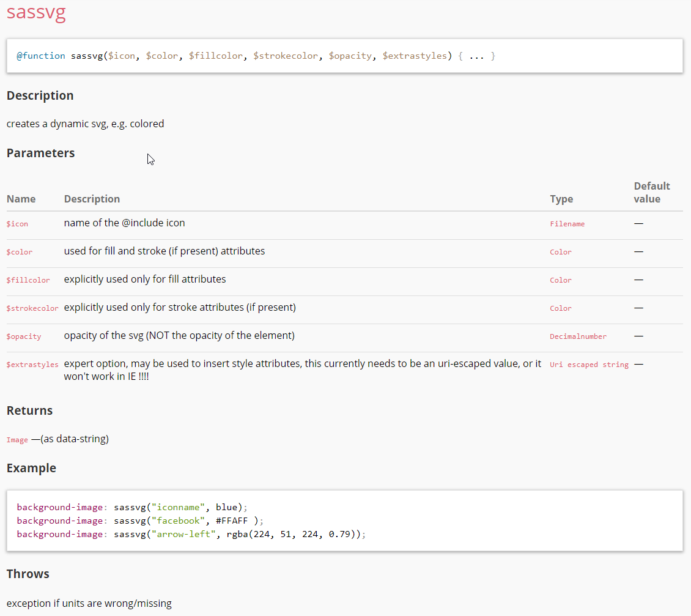Screen dimensions: 691x616
Task: Click example line with "iconname", blue
Action: pos(132,508)
